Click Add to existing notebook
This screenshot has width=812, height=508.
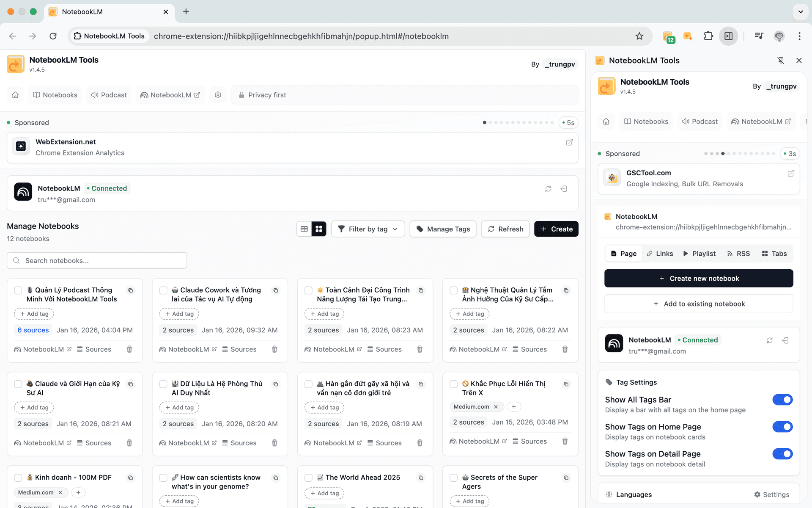coord(699,304)
